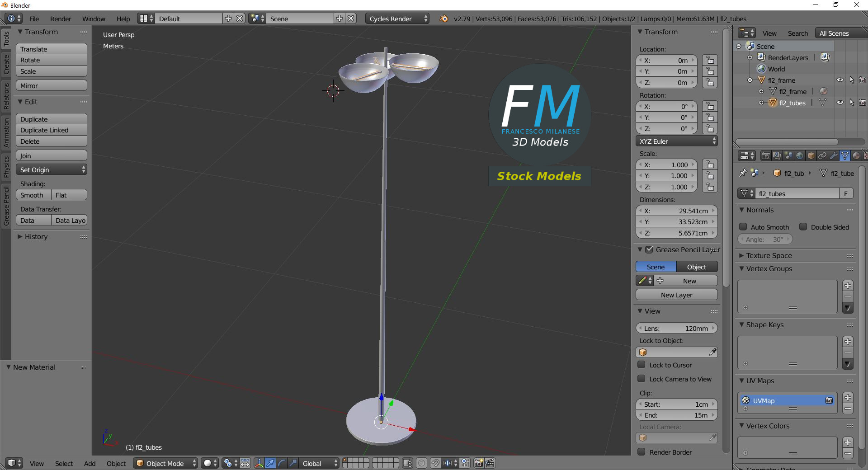Add a new shape key with plus icon
This screenshot has width=868, height=470.
848,341
